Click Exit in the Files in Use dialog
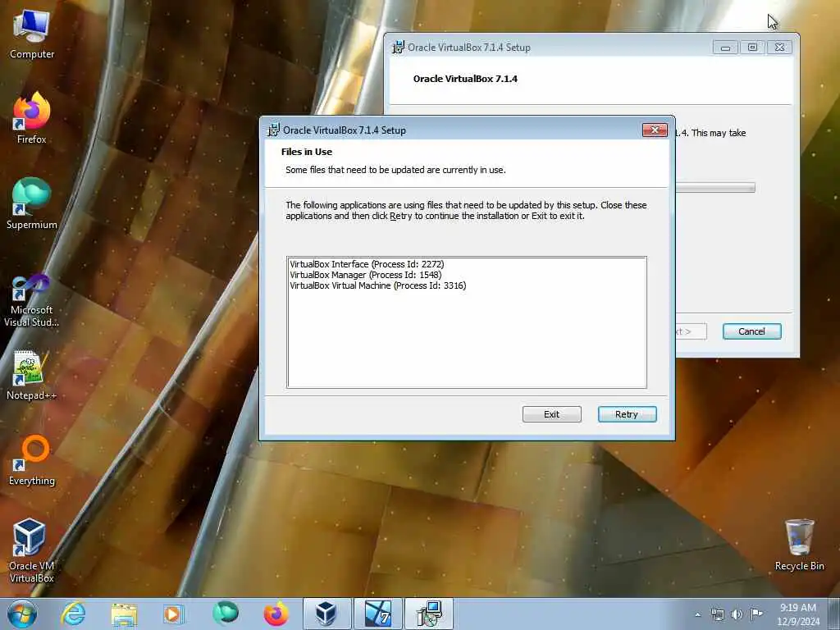The width and height of the screenshot is (840, 630). [x=552, y=414]
